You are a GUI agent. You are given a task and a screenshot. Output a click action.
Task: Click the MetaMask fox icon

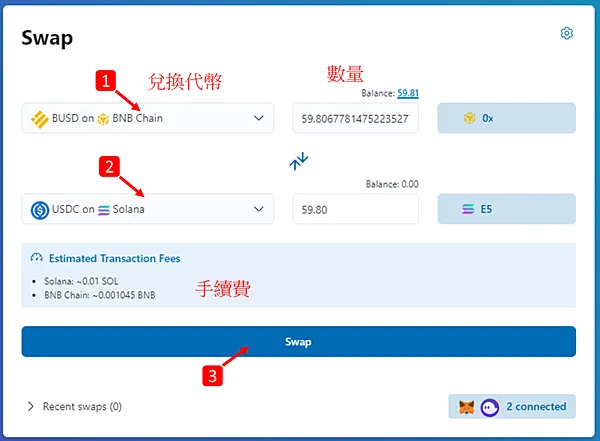click(466, 407)
